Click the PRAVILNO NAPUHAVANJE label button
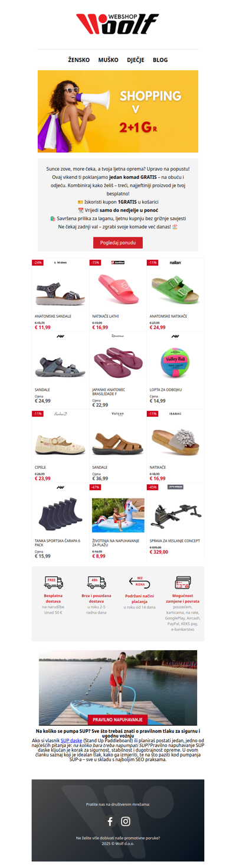Viewport: 236px width, 868px height. coord(117,720)
